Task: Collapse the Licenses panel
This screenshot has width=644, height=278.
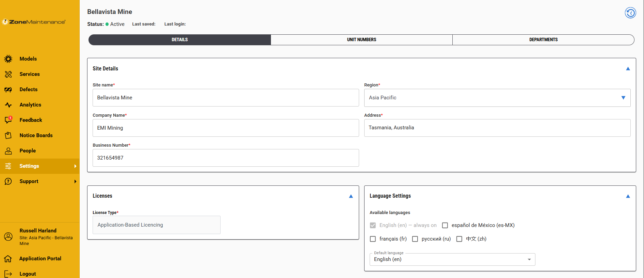Action: pyautogui.click(x=351, y=196)
